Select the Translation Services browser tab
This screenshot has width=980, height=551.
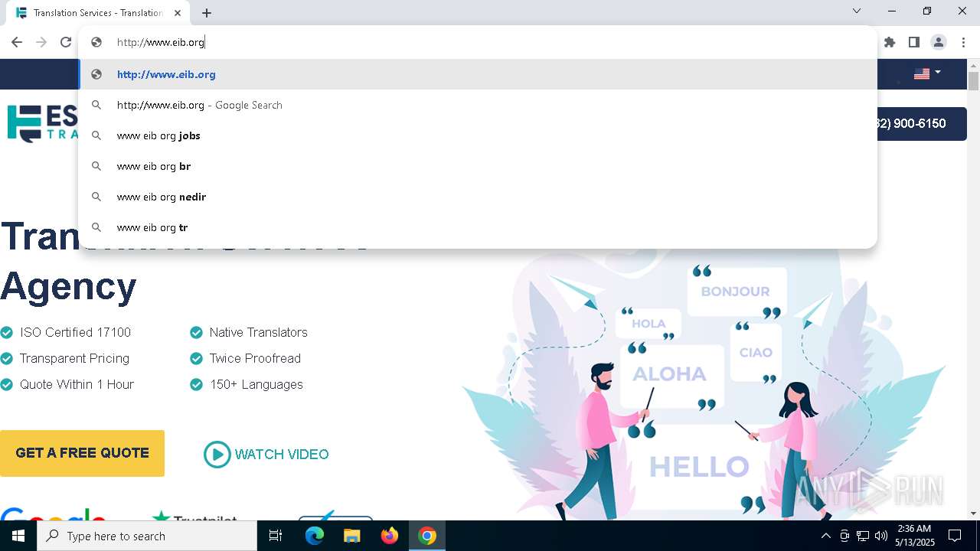(98, 13)
